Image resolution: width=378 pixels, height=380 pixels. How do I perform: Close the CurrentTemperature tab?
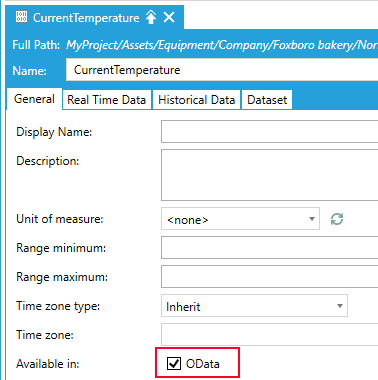click(169, 17)
